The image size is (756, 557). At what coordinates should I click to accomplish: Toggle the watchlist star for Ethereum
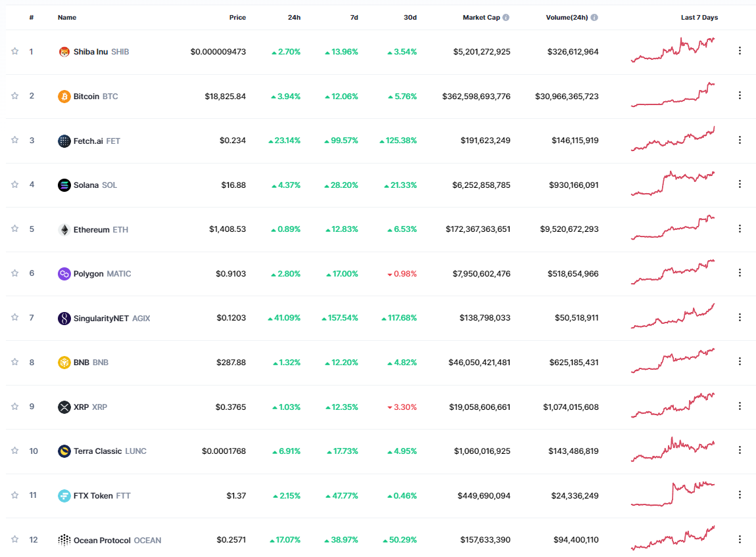click(15, 229)
